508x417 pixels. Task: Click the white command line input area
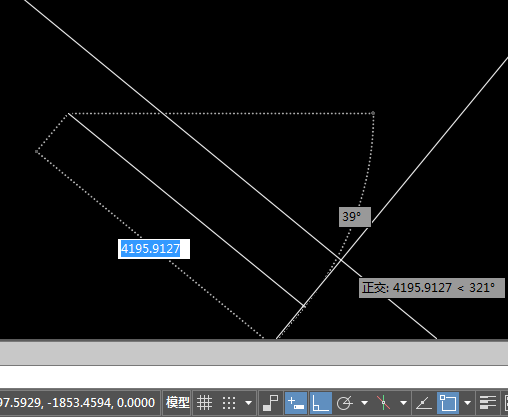[x=254, y=377]
